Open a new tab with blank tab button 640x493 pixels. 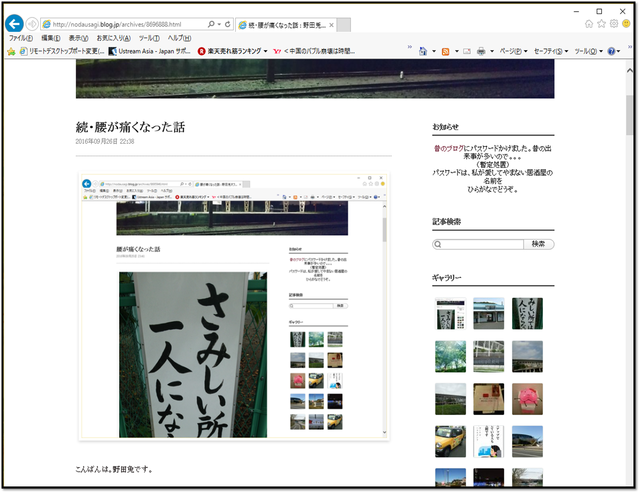(x=344, y=25)
